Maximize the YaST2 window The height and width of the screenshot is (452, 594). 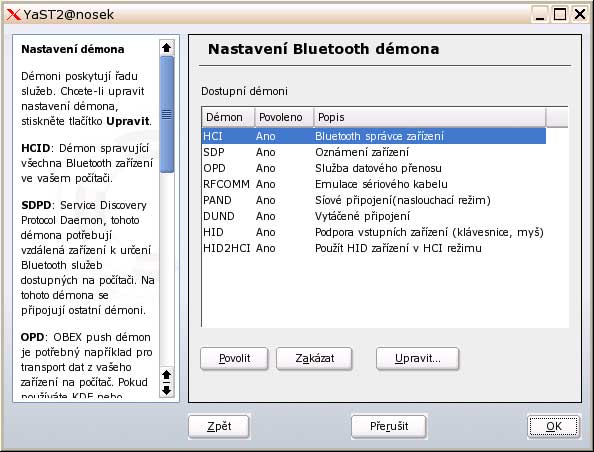pyautogui.click(x=560, y=15)
